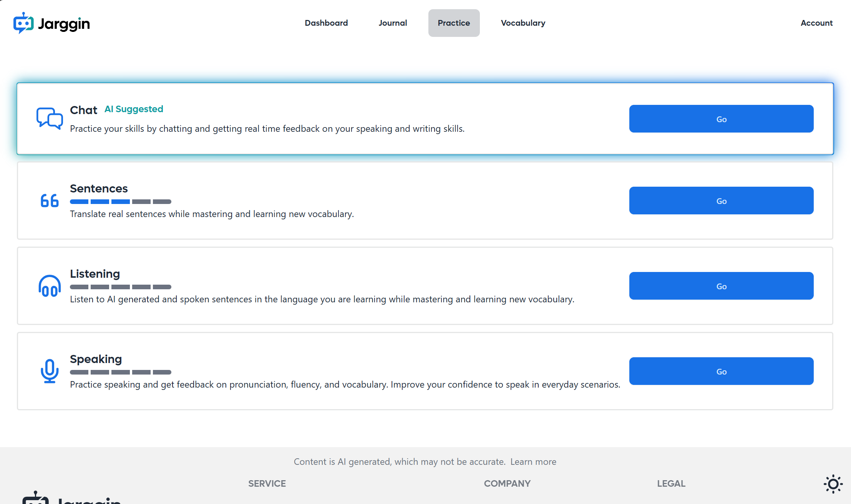Screen dimensions: 851x504
Task: Click the Listening headphones icon
Action: coord(50,286)
